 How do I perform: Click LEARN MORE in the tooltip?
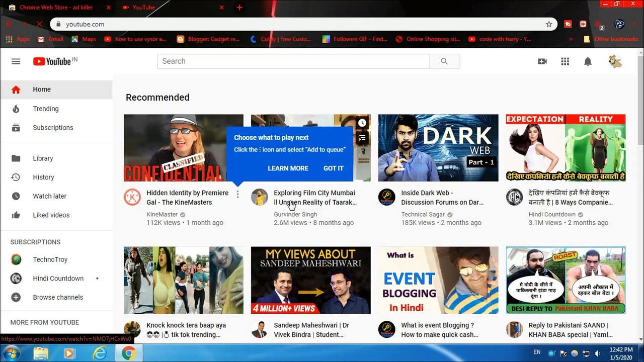(288, 168)
